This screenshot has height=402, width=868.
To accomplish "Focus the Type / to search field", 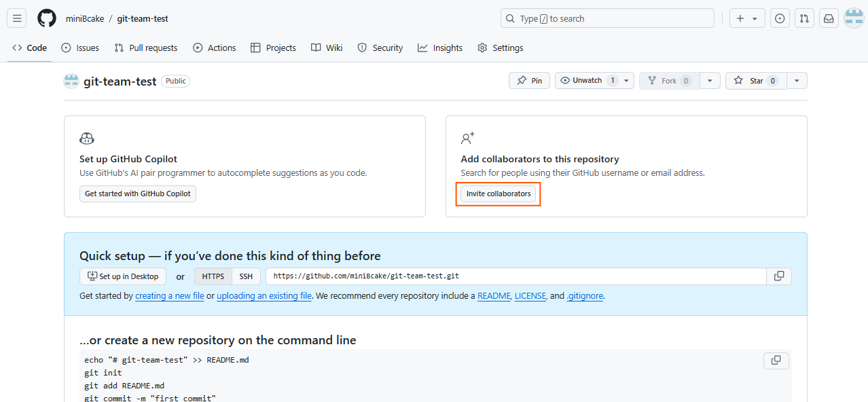I will (x=607, y=18).
